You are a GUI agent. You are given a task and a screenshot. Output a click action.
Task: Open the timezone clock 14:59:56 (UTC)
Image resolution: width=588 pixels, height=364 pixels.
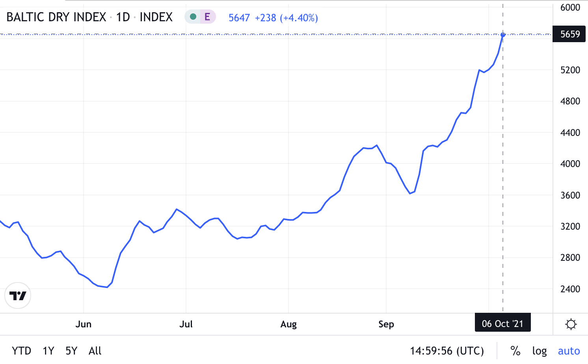click(x=447, y=351)
